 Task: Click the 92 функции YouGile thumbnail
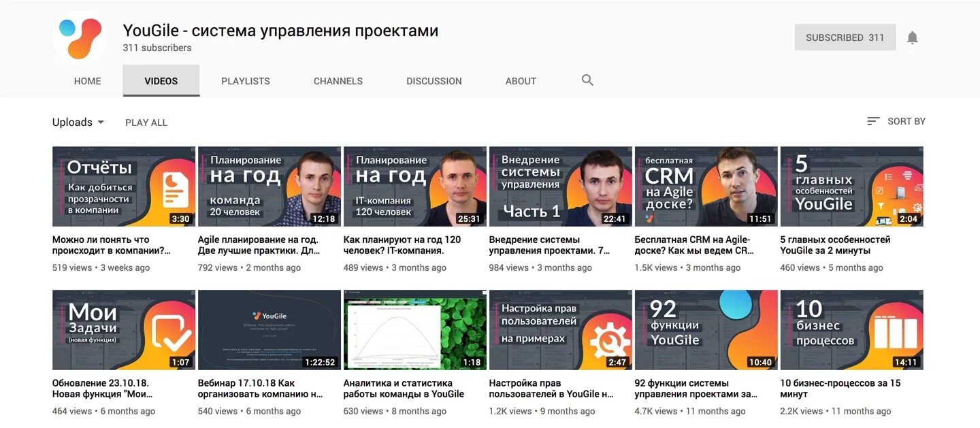(x=706, y=330)
